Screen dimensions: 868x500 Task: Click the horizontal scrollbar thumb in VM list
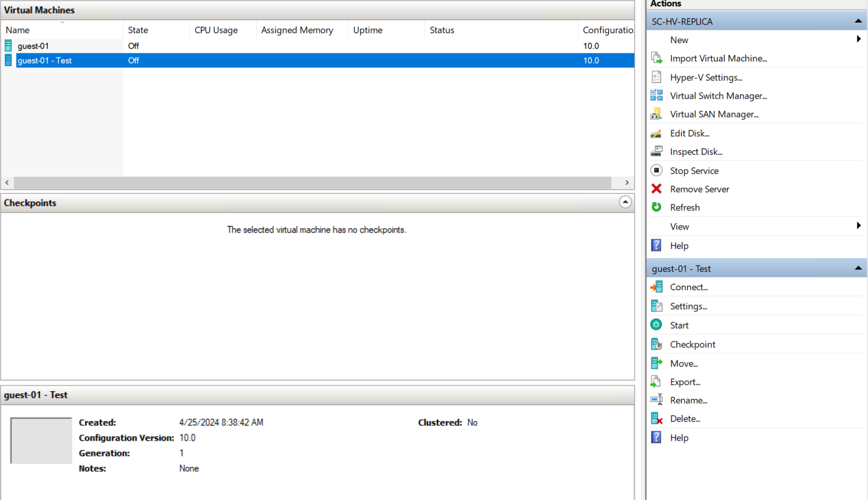click(312, 182)
